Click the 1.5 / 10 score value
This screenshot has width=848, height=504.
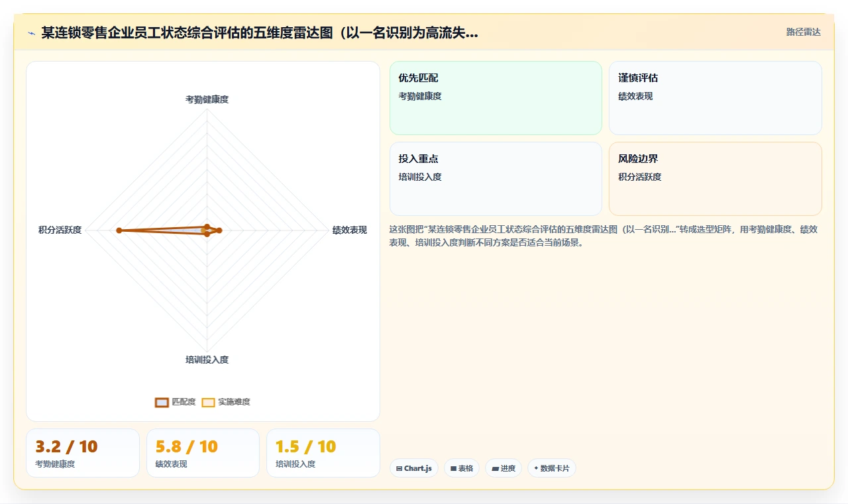[x=306, y=446]
